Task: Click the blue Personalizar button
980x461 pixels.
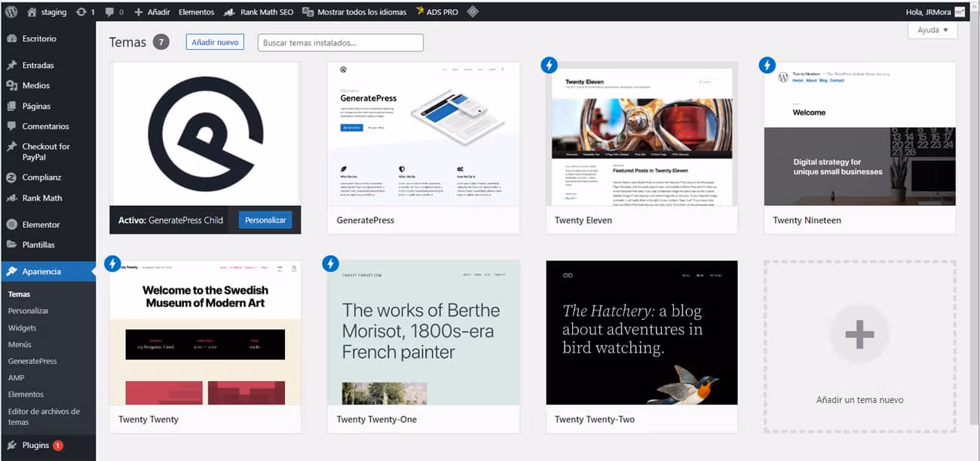Action: coord(265,220)
